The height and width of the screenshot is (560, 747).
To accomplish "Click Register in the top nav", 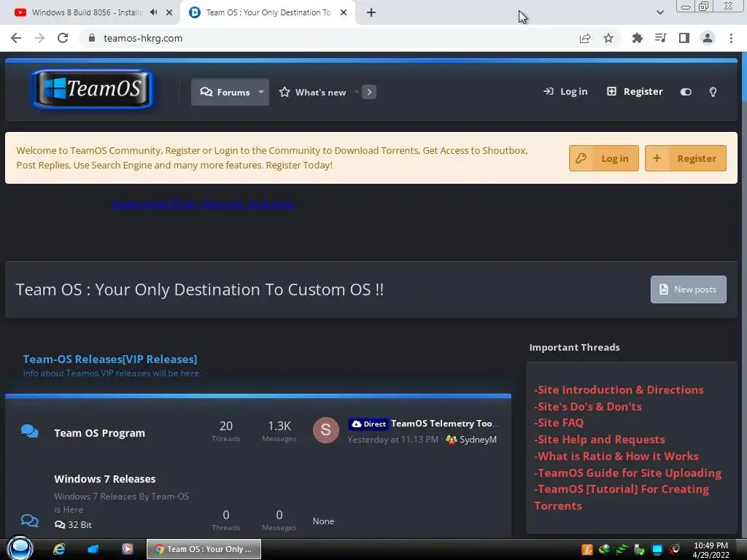I will pos(635,91).
